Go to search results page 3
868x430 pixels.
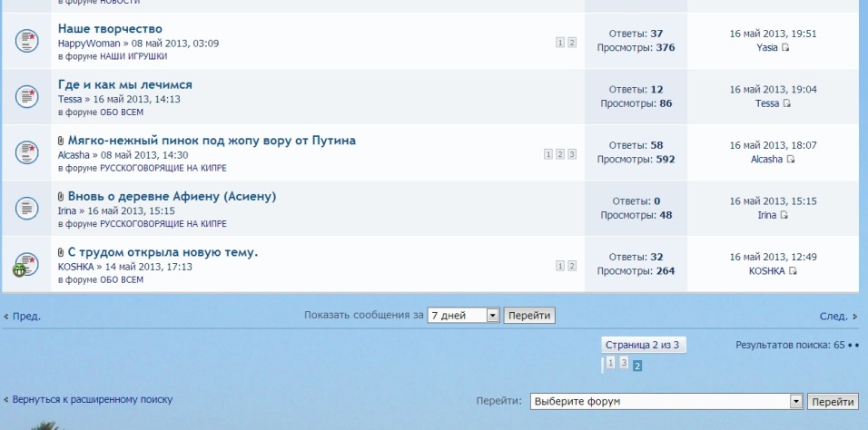(x=624, y=363)
